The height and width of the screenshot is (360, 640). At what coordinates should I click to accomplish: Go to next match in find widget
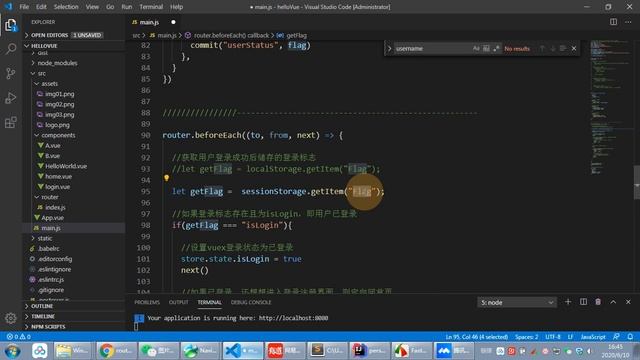(553, 49)
